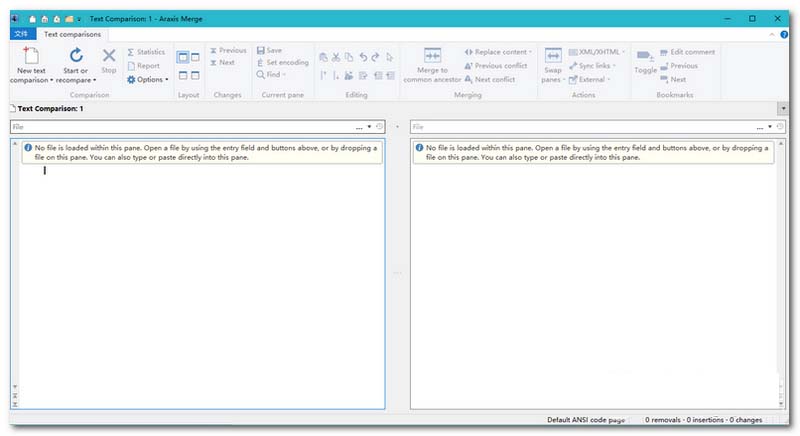Screen dimensions: 800x436
Task: Click the Paste icon in Editing group
Action: [x=323, y=57]
